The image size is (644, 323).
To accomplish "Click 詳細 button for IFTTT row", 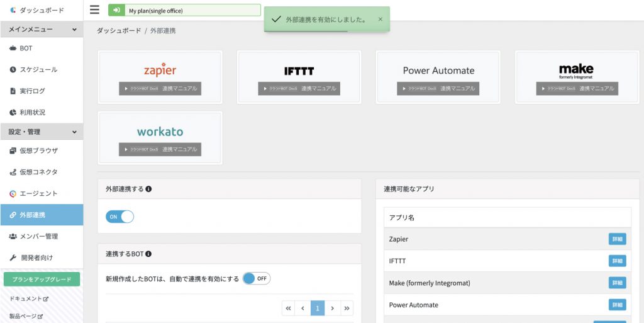I will [618, 261].
